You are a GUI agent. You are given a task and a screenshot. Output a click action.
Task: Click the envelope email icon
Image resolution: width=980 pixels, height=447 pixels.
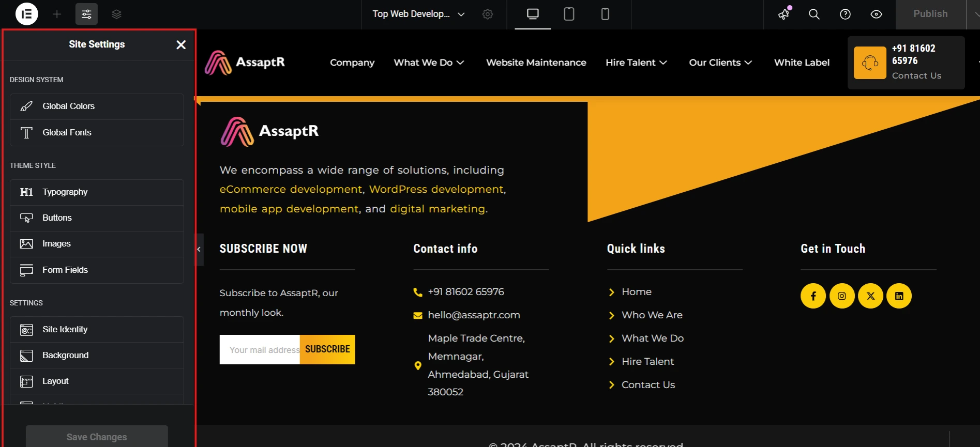(418, 315)
